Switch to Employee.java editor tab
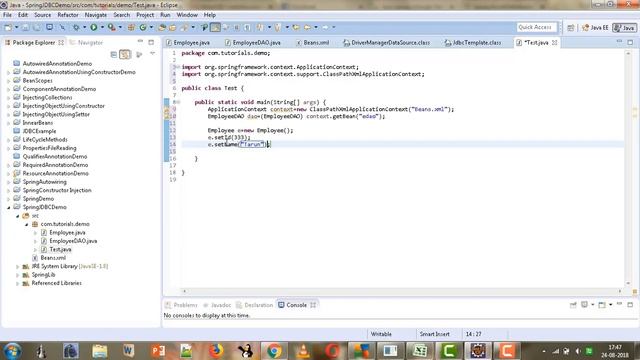Viewport: 640px width, 360px height. pos(188,42)
